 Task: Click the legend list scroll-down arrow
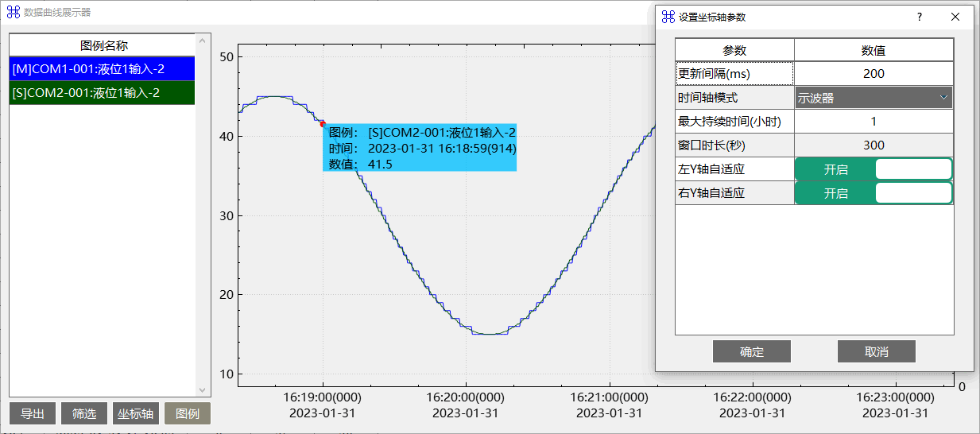pyautogui.click(x=202, y=389)
